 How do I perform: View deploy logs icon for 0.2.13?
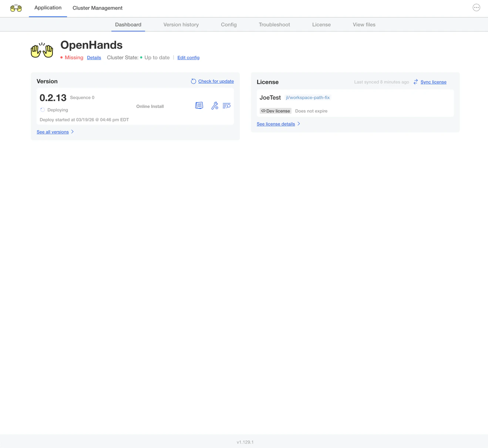pyautogui.click(x=226, y=106)
